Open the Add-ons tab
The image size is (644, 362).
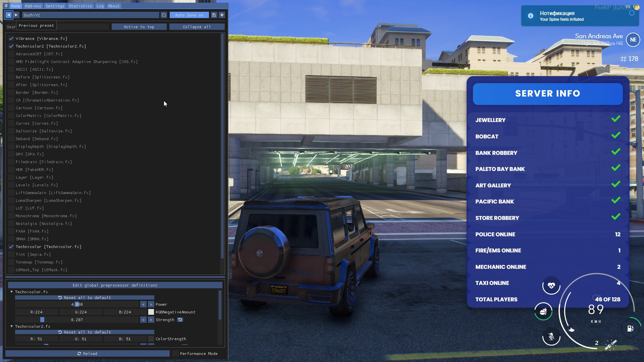click(33, 6)
